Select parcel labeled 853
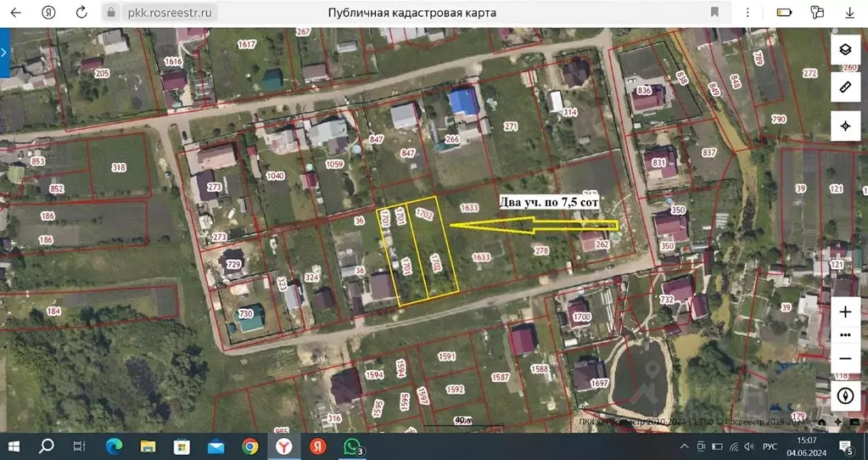Viewport: 868px width, 460px height. (x=37, y=161)
